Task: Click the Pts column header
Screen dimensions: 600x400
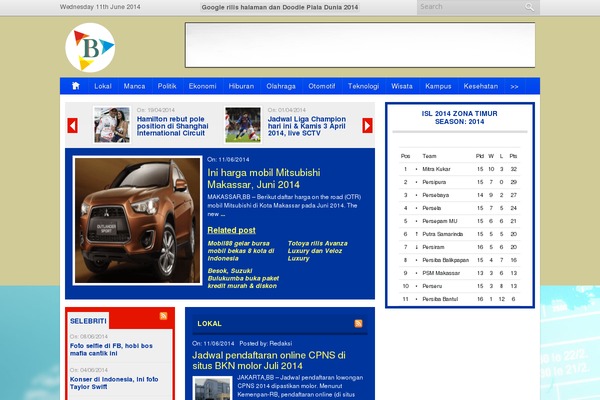Action: point(513,156)
